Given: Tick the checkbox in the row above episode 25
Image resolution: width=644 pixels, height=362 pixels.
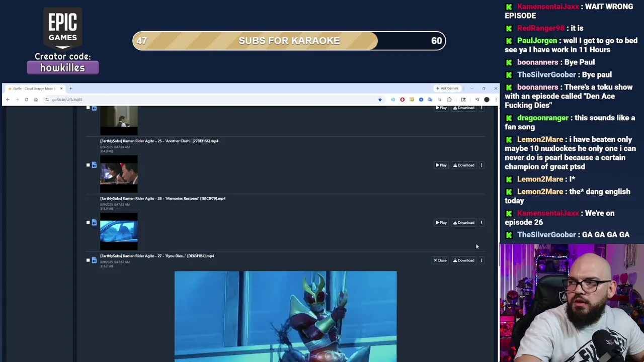Looking at the screenshot, I should click(88, 108).
